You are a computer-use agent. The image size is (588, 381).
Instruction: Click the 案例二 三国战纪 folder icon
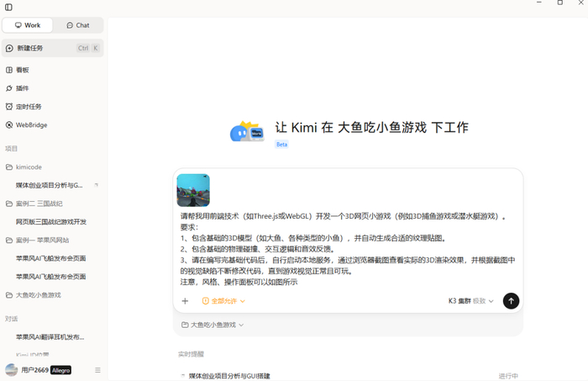[x=9, y=204]
